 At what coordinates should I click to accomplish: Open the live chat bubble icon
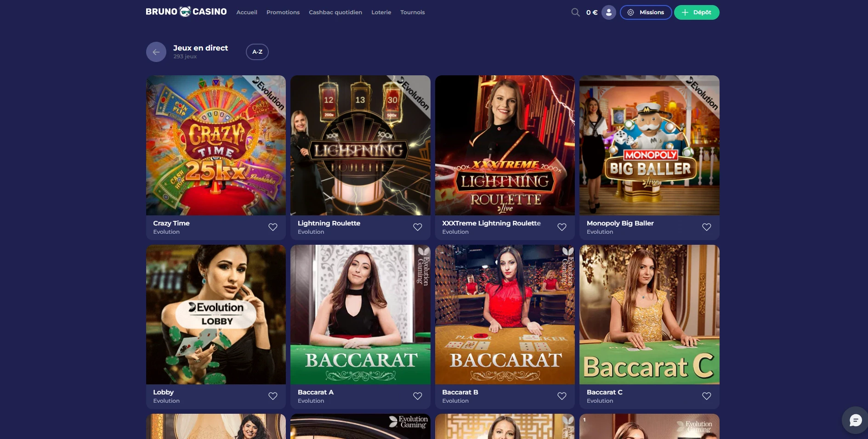(855, 420)
